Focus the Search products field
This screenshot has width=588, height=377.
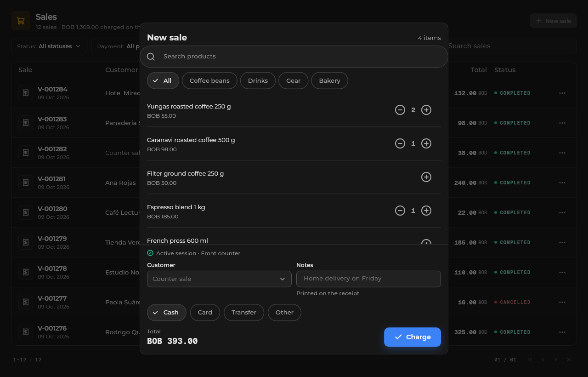[294, 57]
